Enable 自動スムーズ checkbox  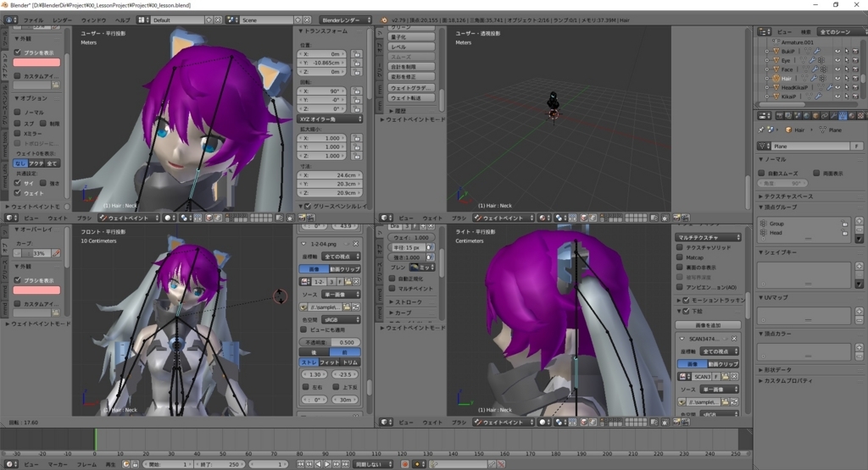tap(762, 173)
